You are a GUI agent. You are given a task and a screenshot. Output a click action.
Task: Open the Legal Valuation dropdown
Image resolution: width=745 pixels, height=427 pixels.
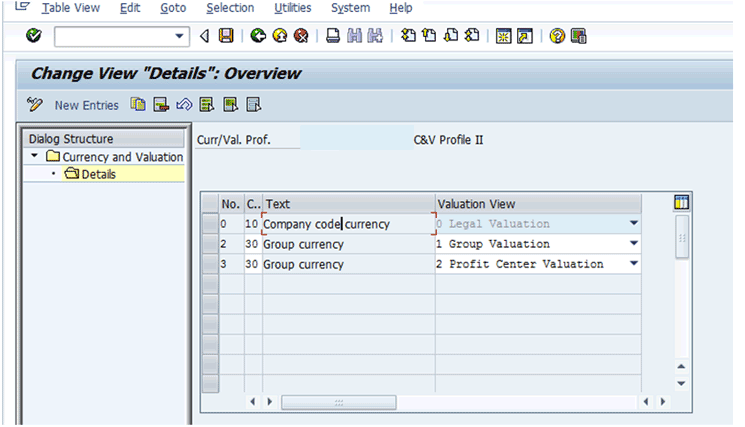pos(633,224)
